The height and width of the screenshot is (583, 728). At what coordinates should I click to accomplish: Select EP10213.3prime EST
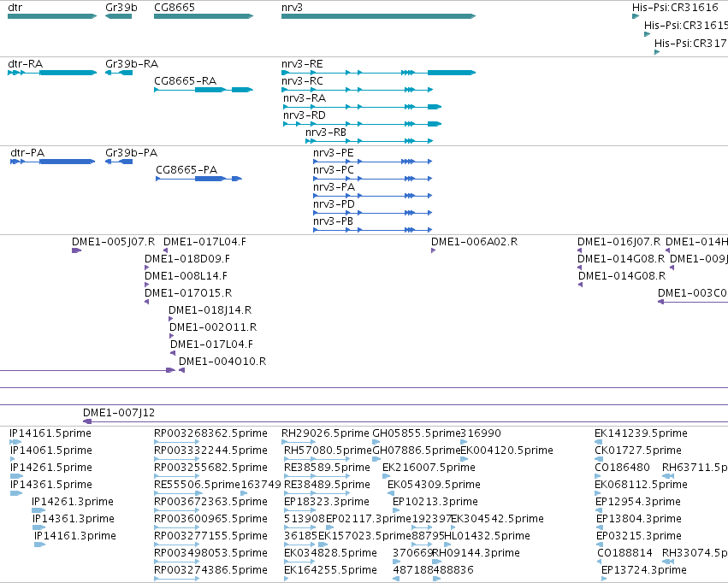(396, 510)
